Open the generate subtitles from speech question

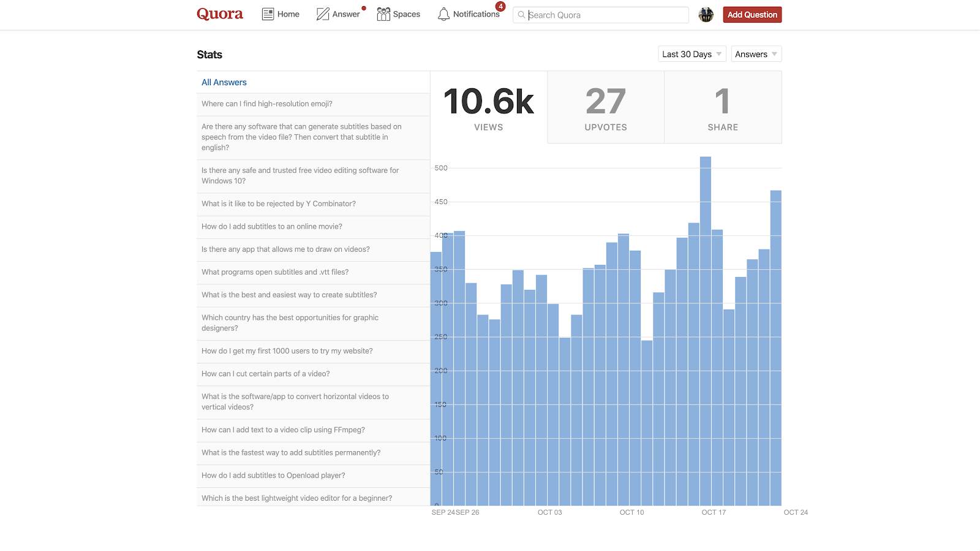coord(313,137)
